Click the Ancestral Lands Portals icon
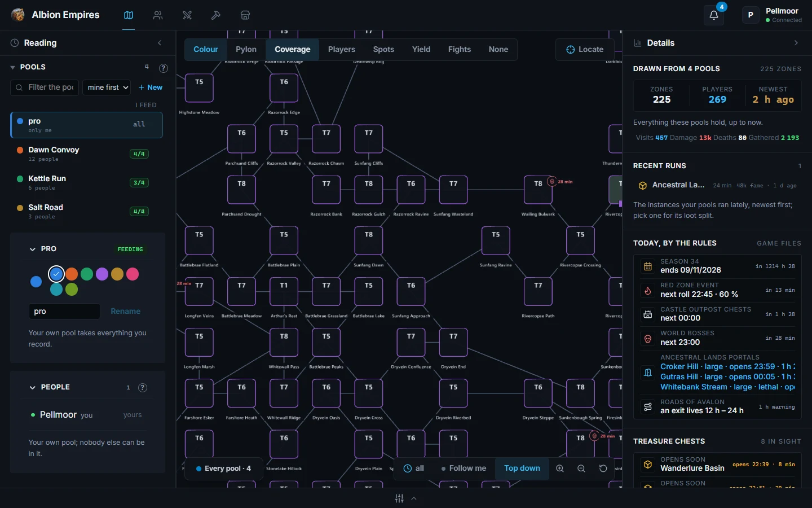The image size is (812, 508). pos(648,372)
